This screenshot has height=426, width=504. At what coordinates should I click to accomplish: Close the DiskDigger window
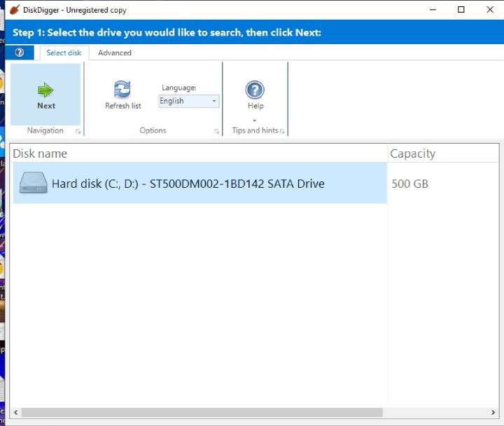(490, 10)
